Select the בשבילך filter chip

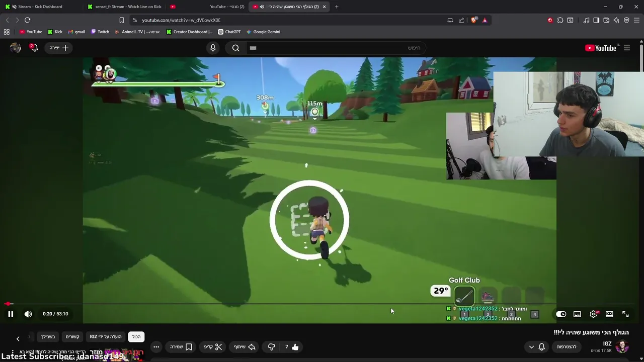click(x=48, y=336)
